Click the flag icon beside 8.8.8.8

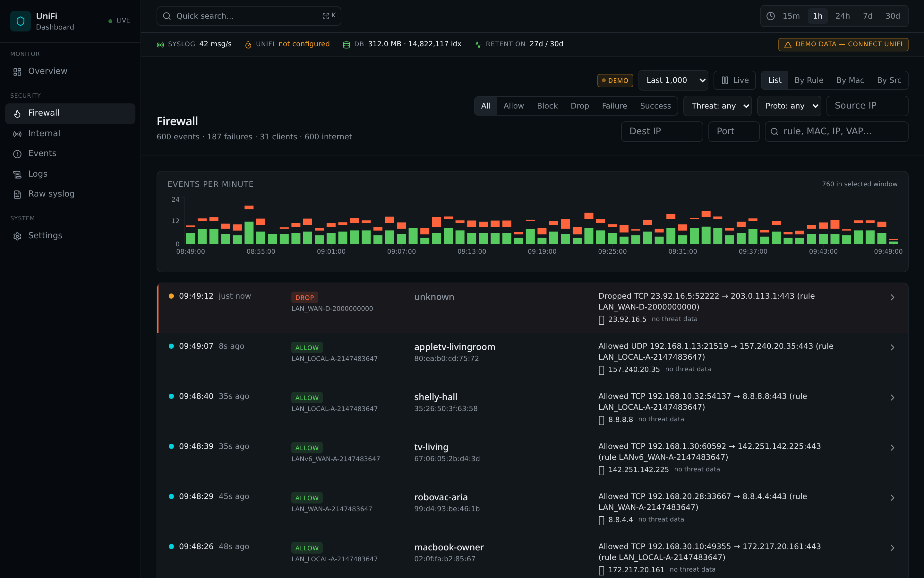(x=601, y=420)
